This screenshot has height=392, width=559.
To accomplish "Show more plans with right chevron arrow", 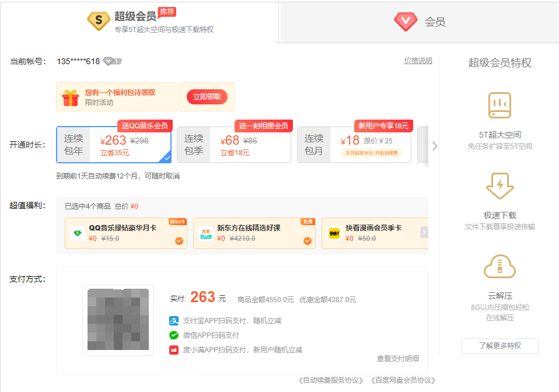I will point(435,146).
